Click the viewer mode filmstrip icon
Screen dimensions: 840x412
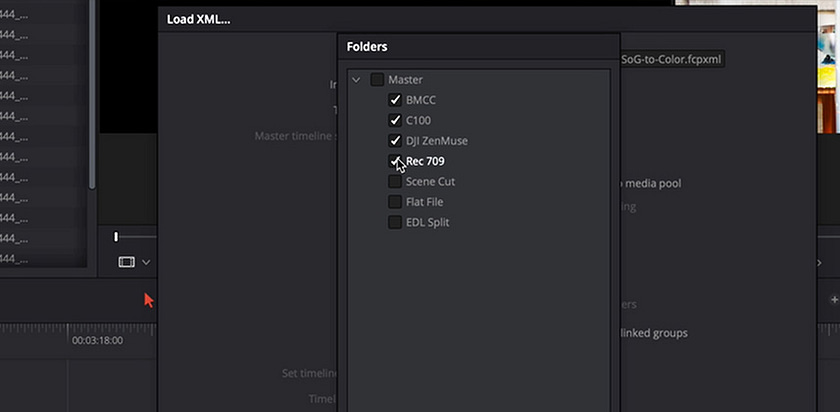(126, 262)
